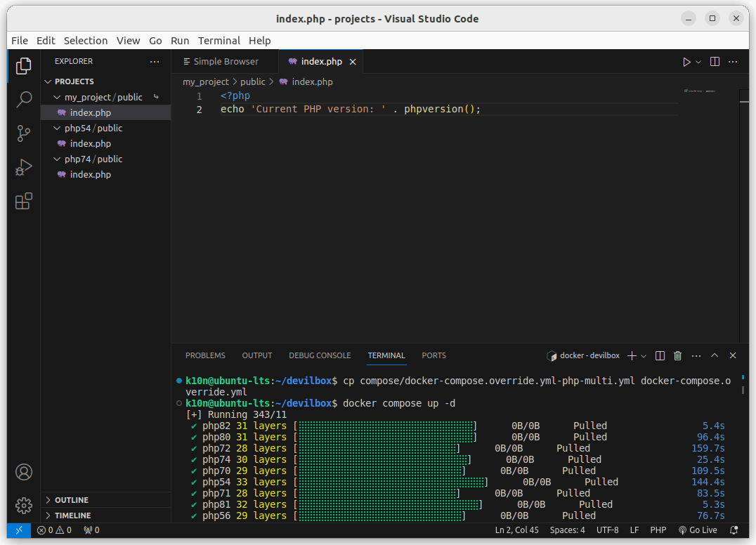
Task: Open the Search view in activity bar
Action: (24, 99)
